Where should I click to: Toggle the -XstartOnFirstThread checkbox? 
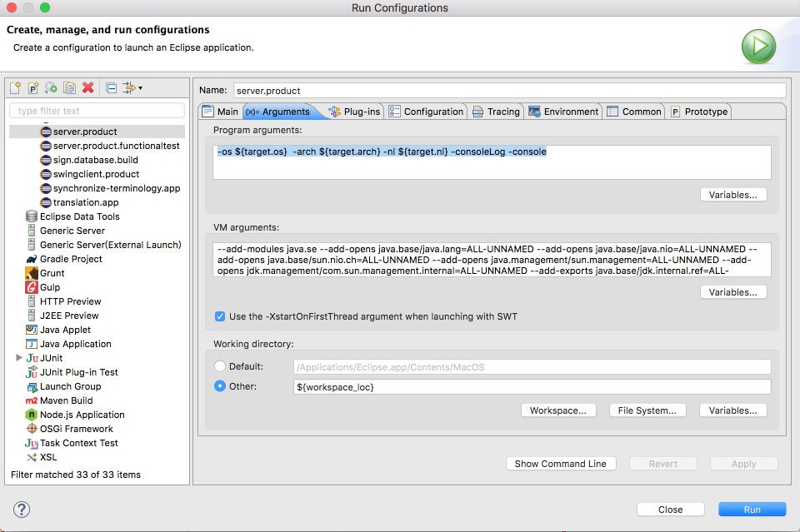point(220,316)
